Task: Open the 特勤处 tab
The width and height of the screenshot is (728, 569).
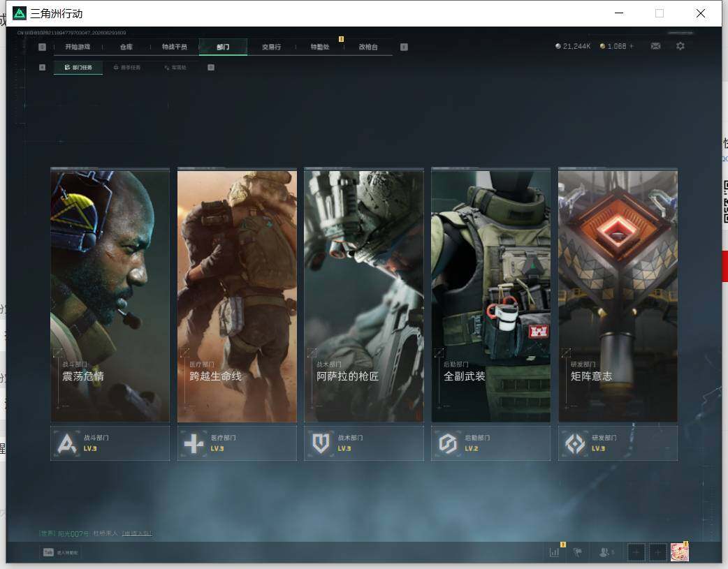Action: [320, 47]
